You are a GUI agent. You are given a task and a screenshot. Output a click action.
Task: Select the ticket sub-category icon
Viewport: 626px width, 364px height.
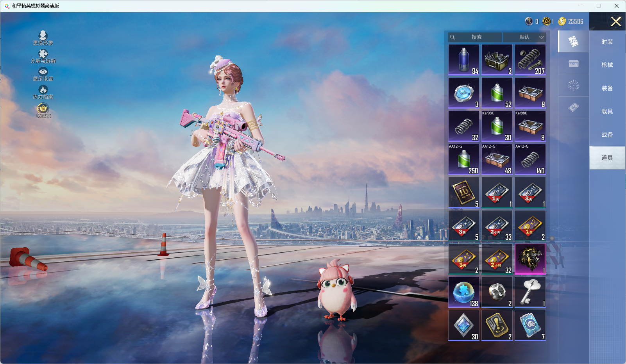point(574,107)
